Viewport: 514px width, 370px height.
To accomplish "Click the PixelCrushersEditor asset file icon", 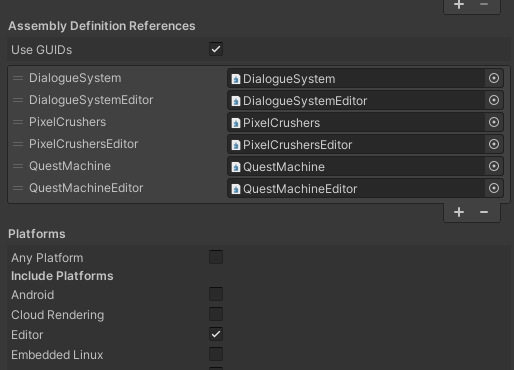I will click(x=236, y=145).
